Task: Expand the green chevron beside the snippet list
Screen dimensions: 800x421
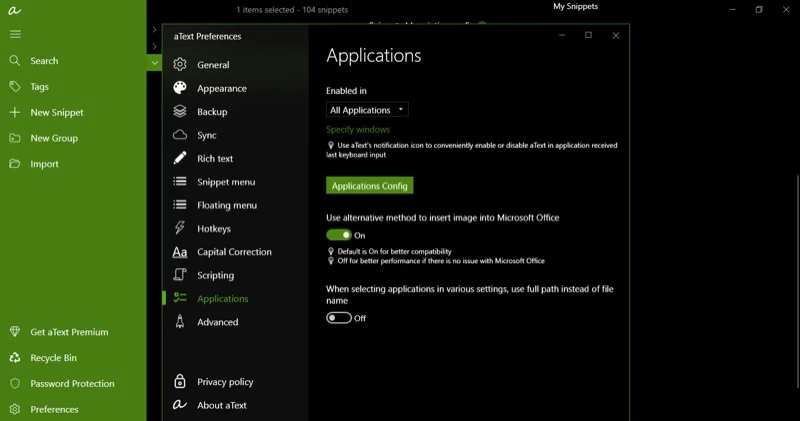Action: pos(154,63)
